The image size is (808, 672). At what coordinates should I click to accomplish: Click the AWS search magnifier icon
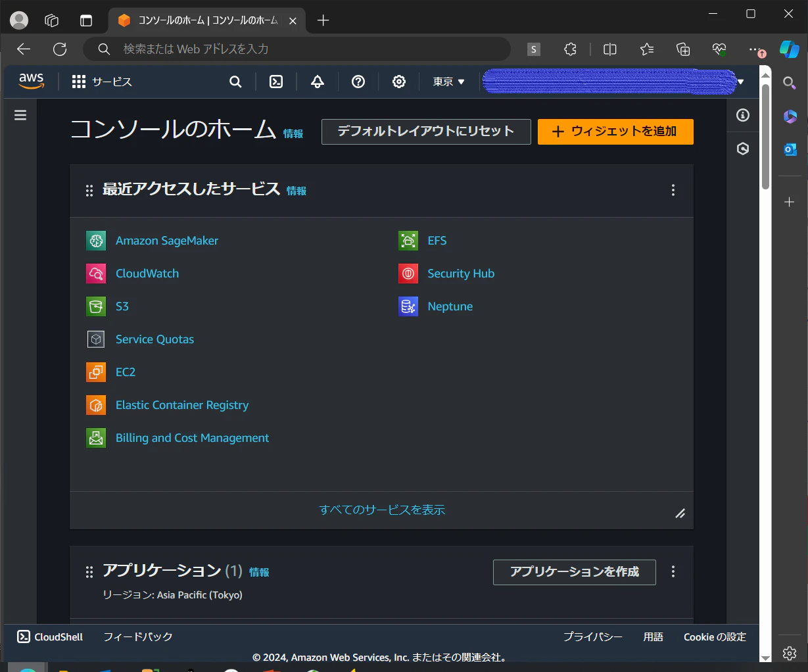click(235, 82)
